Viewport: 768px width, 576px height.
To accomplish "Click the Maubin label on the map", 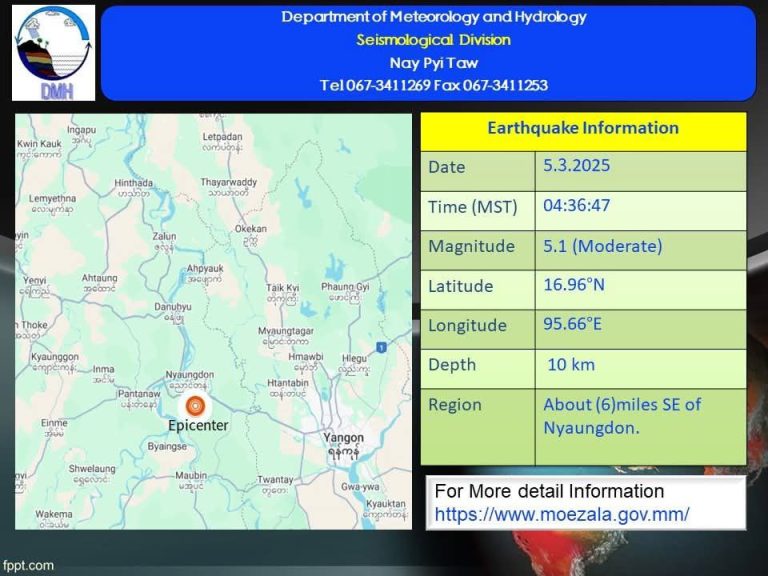I will pos(190,476).
